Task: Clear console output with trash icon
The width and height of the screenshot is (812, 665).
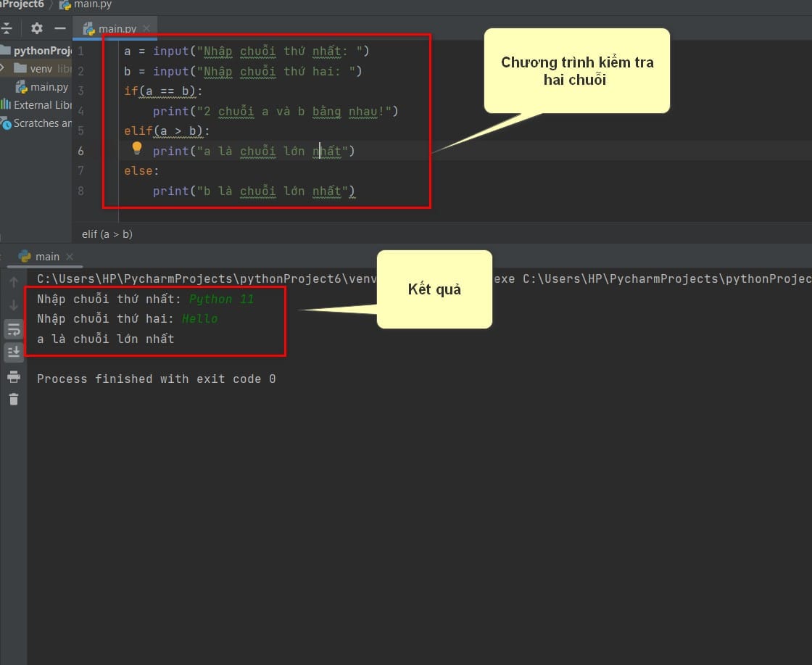Action: tap(14, 399)
